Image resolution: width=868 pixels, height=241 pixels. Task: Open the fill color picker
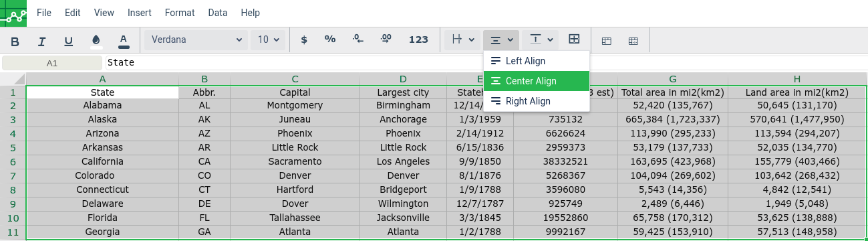point(96,40)
